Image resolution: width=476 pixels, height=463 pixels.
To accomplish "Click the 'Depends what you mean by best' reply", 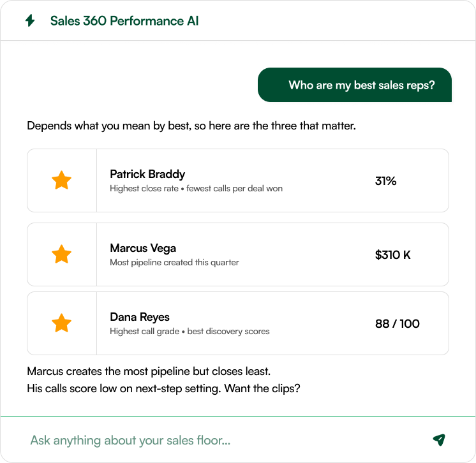I will click(191, 126).
